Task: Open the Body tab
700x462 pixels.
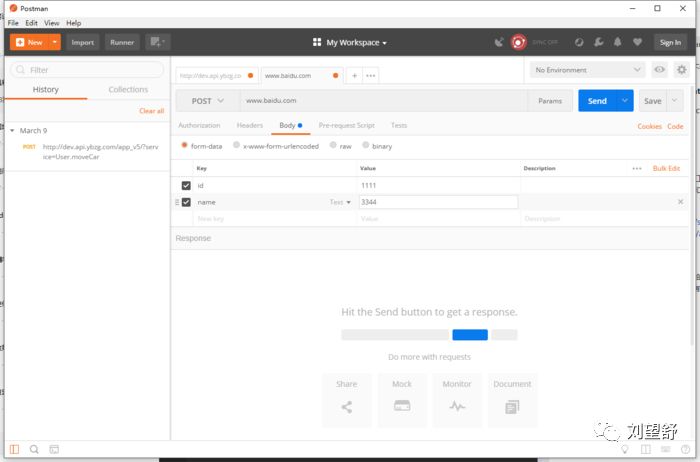Action: (291, 125)
